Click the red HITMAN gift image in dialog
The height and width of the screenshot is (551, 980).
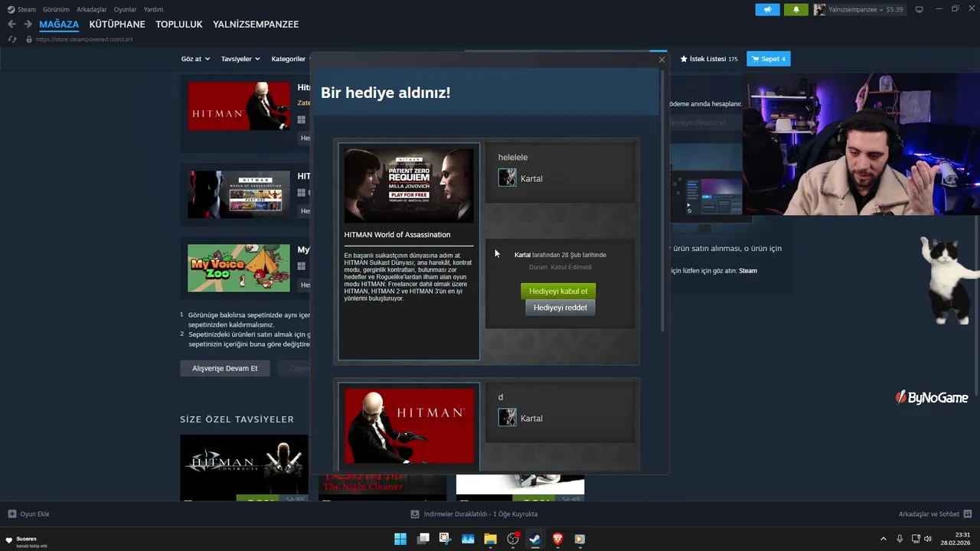409,425
